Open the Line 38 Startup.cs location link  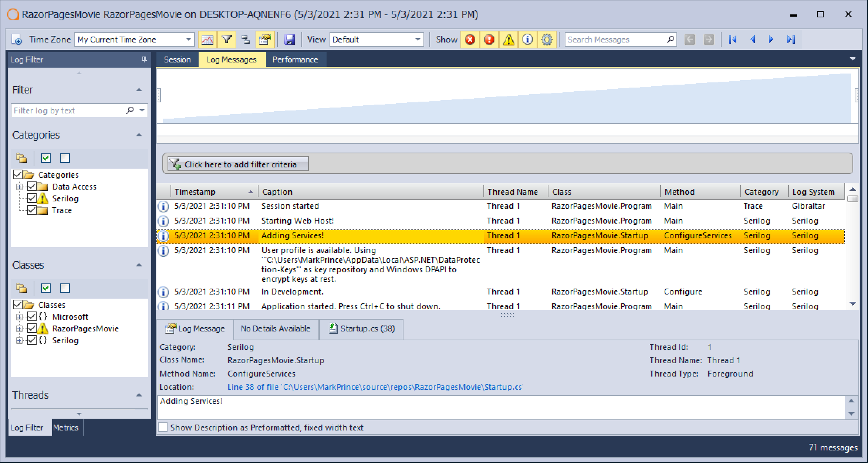click(x=375, y=387)
